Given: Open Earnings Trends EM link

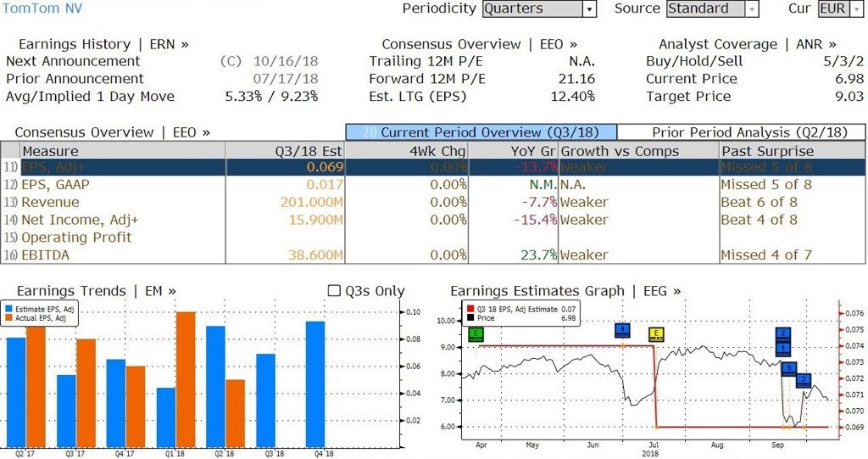Looking at the screenshot, I should point(97,291).
